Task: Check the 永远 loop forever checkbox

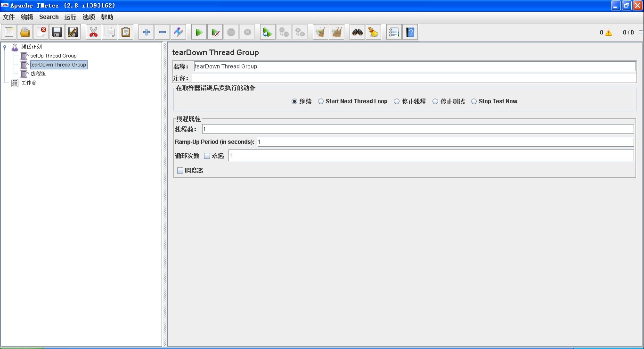Action: coord(207,156)
